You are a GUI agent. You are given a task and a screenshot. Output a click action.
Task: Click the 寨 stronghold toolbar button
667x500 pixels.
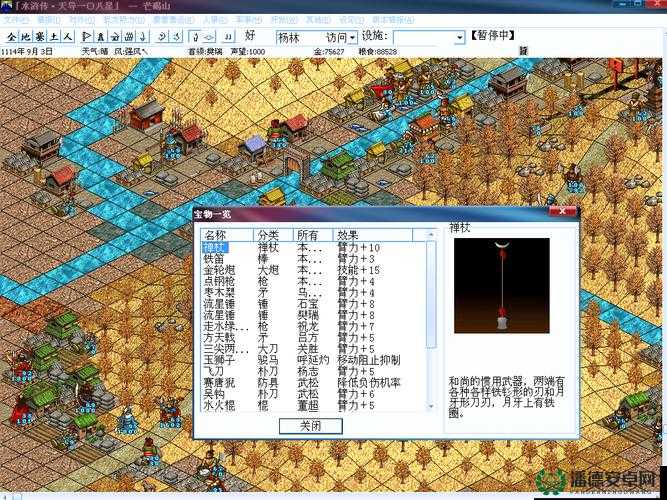(x=40, y=37)
